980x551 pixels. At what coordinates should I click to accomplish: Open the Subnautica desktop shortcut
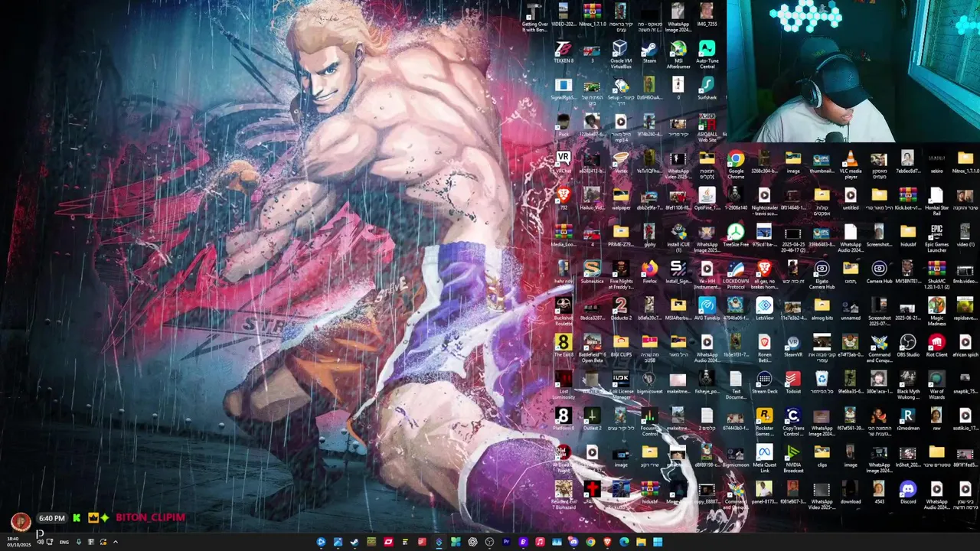[x=592, y=272]
